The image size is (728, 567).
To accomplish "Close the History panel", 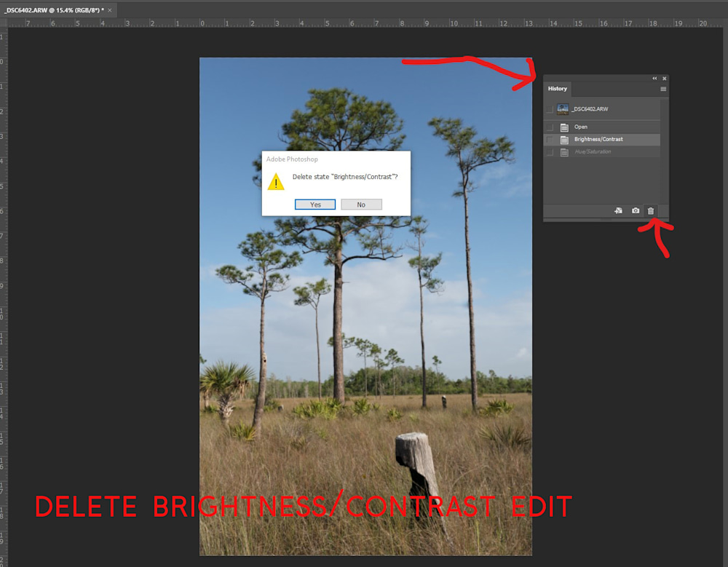I will [664, 79].
